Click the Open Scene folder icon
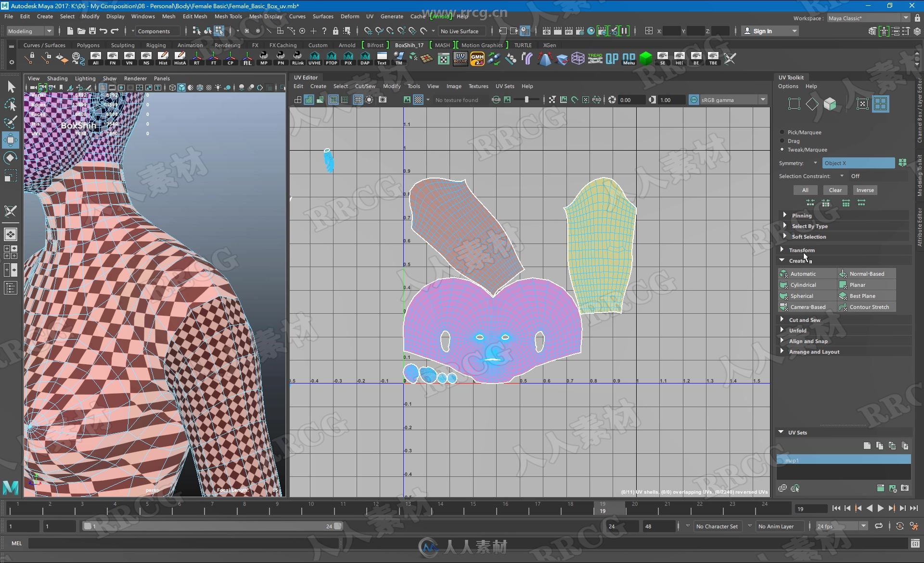Image resolution: width=924 pixels, height=563 pixels. pyautogui.click(x=81, y=31)
